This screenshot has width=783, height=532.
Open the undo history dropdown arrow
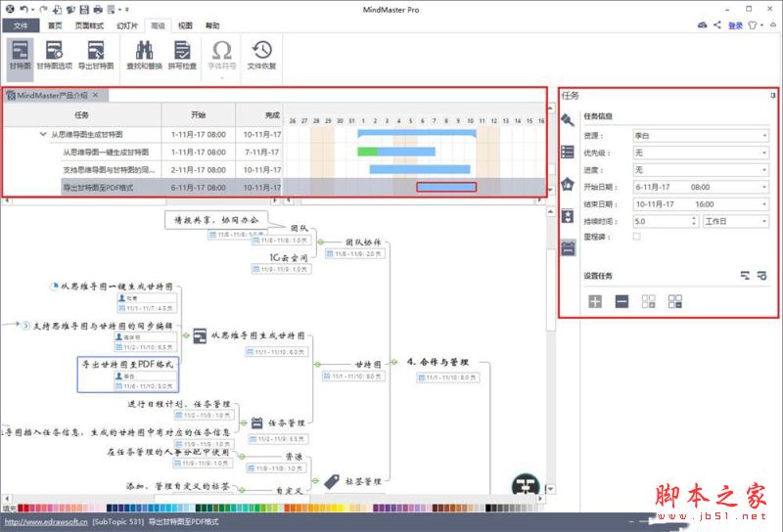coord(33,10)
